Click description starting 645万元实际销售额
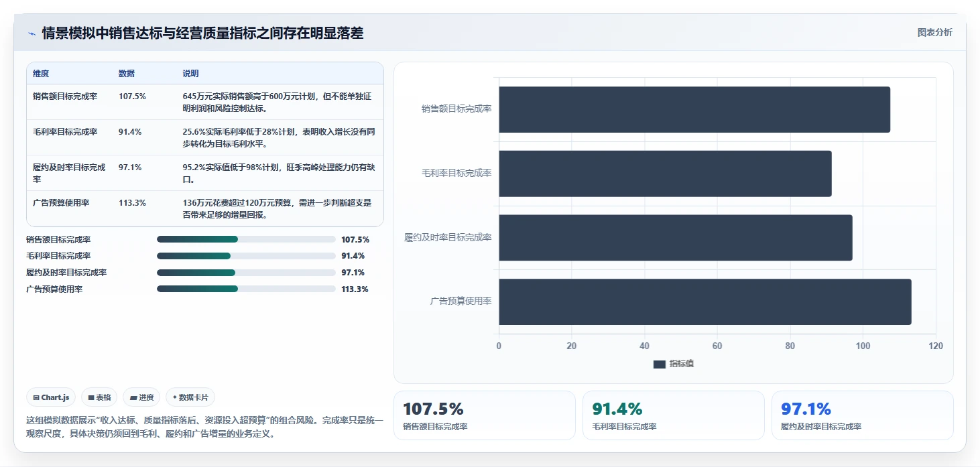 (278, 103)
